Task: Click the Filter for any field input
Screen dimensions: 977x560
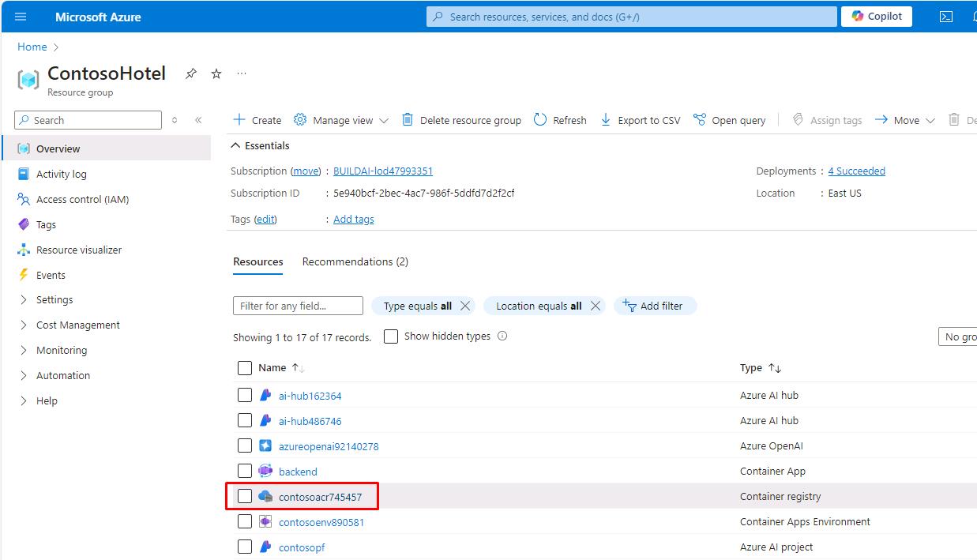Action: coord(298,306)
